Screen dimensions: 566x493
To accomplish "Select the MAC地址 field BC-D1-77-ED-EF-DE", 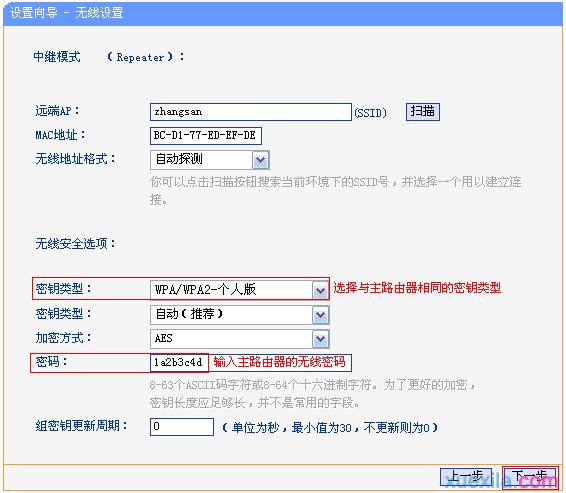I will click(206, 136).
